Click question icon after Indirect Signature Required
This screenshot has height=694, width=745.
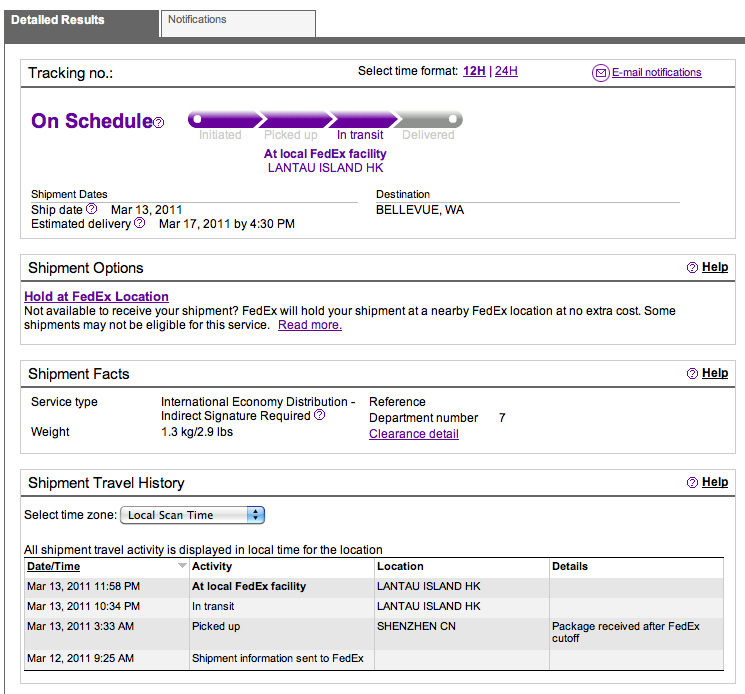point(320,415)
